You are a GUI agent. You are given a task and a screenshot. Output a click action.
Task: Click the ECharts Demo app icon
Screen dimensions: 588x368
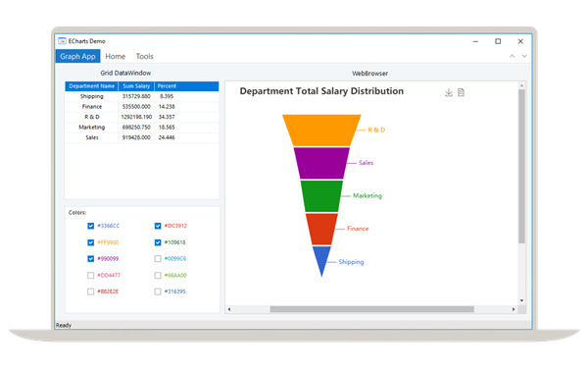[62, 41]
